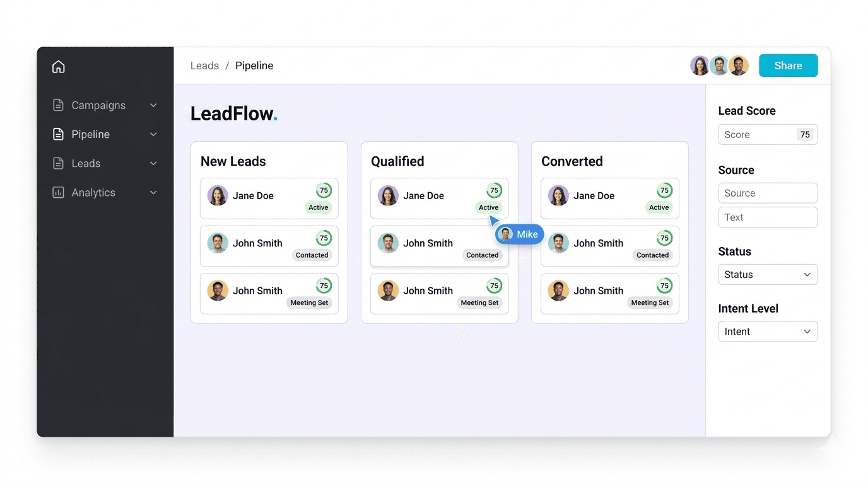This screenshot has height=484, width=868.
Task: Click the Campaigns document icon
Action: coord(58,105)
